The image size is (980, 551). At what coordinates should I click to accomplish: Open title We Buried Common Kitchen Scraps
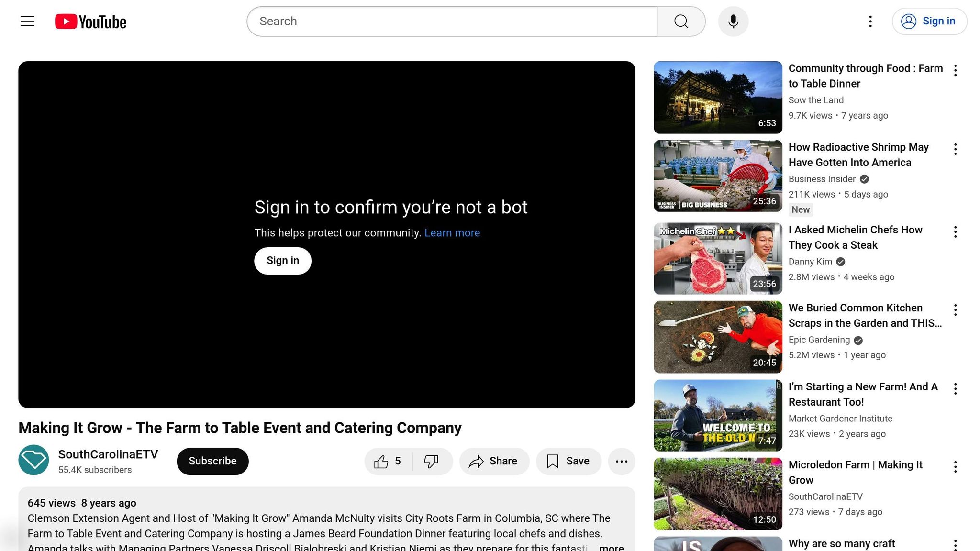[865, 316]
